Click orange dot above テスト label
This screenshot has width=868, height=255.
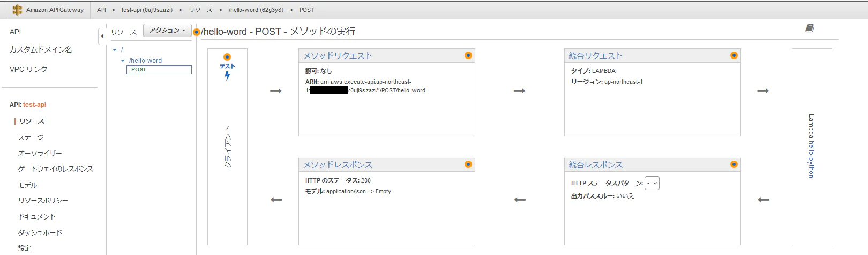pos(227,57)
